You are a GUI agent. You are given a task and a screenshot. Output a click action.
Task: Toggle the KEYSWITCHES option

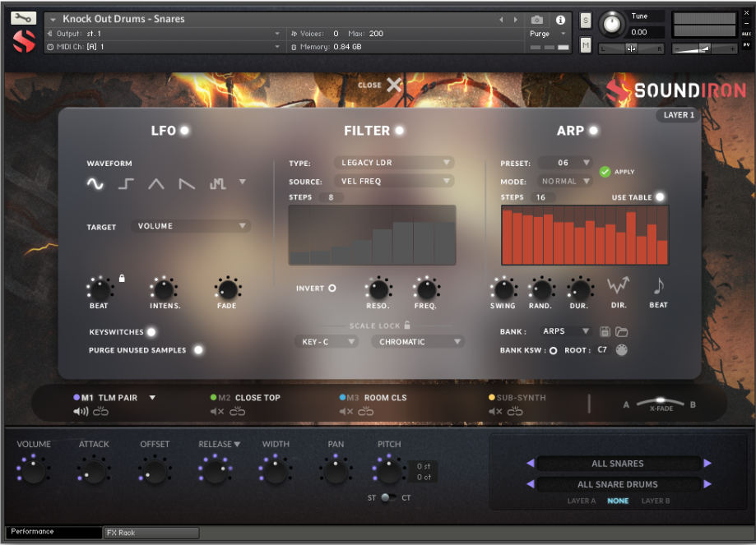point(151,333)
